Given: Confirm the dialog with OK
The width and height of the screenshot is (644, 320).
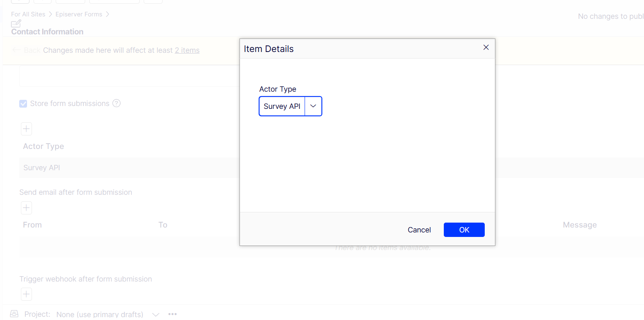Looking at the screenshot, I should click(x=464, y=230).
